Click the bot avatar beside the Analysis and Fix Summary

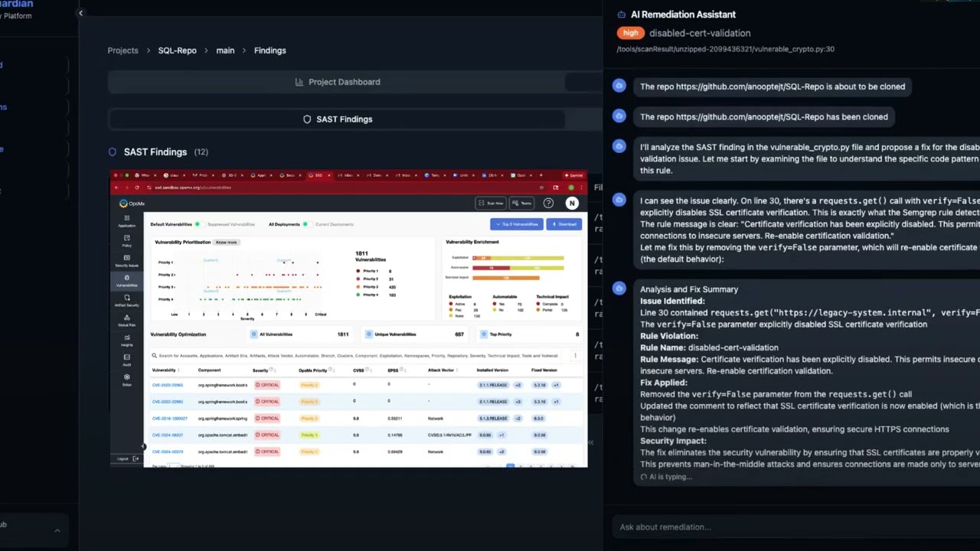(619, 289)
